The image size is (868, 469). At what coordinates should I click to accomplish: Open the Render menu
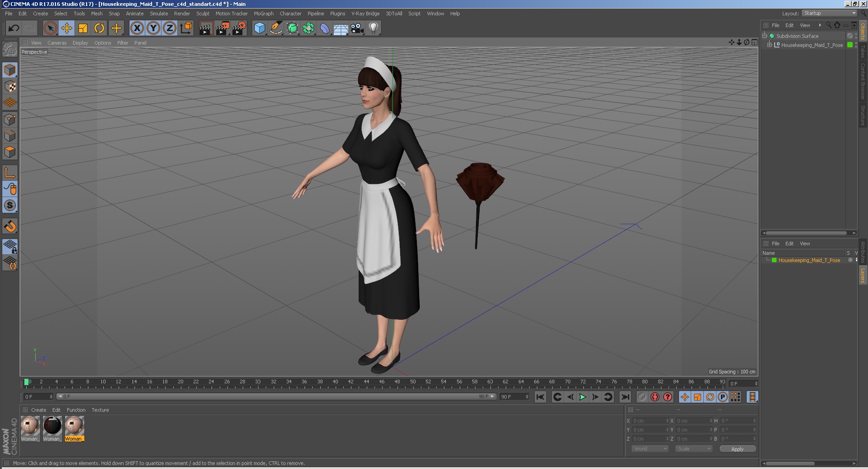pyautogui.click(x=182, y=14)
